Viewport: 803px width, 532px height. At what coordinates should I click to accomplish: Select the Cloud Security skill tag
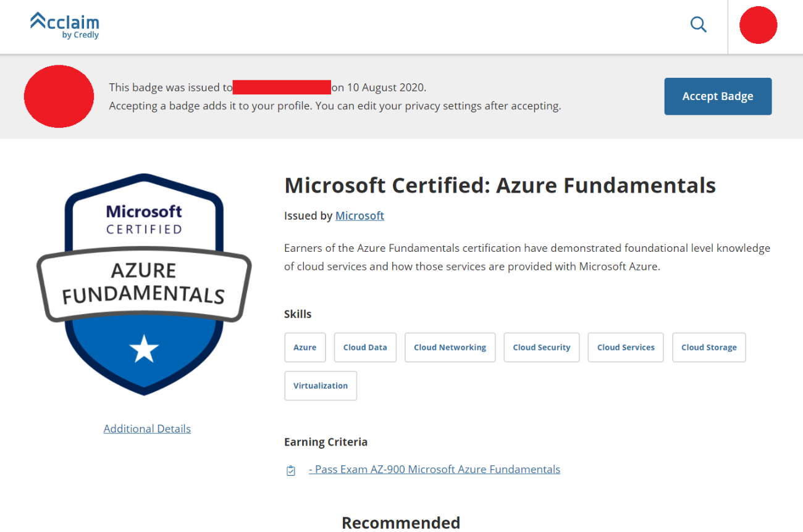click(x=541, y=347)
